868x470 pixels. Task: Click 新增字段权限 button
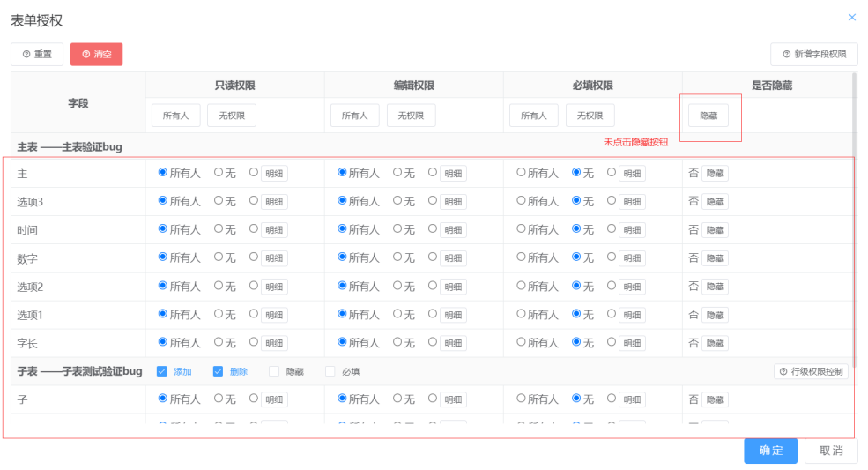pyautogui.click(x=813, y=55)
